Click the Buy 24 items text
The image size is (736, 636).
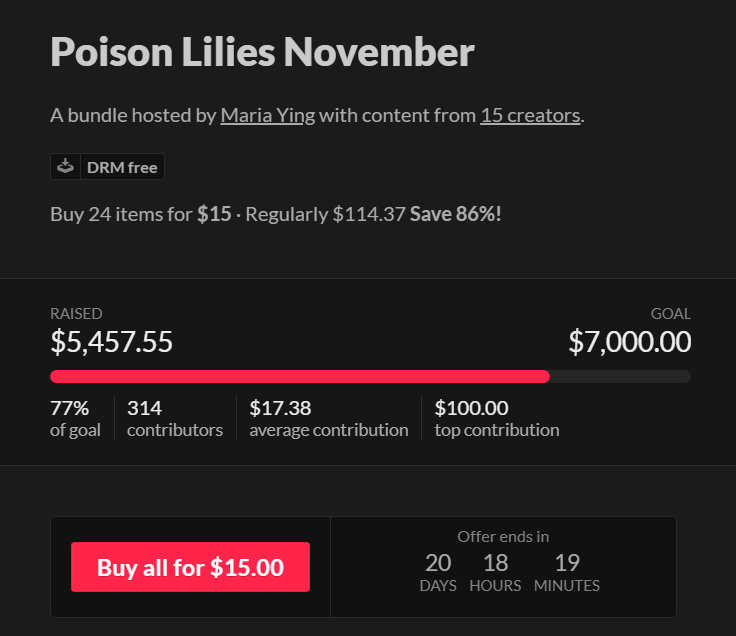122,214
